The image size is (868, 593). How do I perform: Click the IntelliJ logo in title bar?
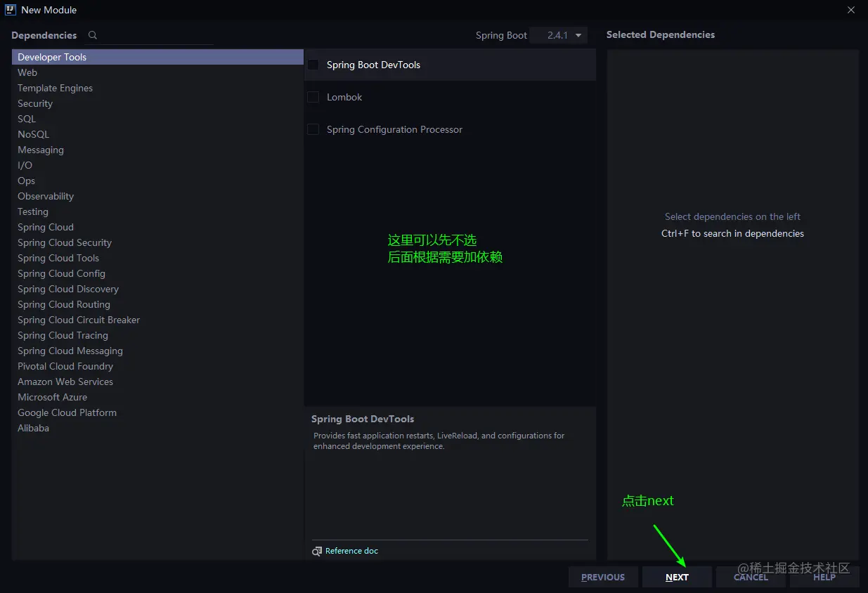[x=11, y=10]
